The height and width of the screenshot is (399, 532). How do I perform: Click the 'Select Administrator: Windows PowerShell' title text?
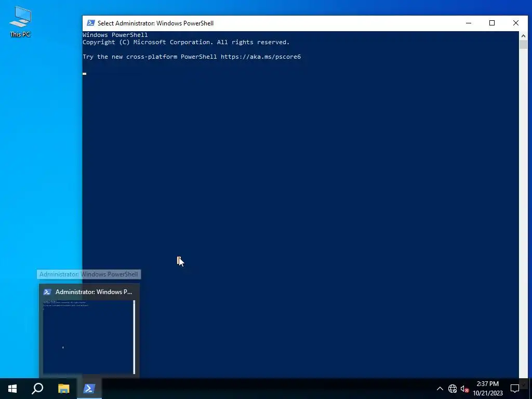click(x=155, y=23)
